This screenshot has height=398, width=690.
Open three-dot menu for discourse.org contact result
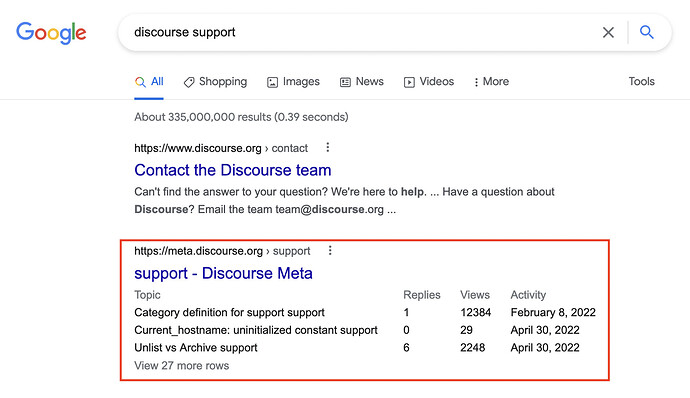327,147
